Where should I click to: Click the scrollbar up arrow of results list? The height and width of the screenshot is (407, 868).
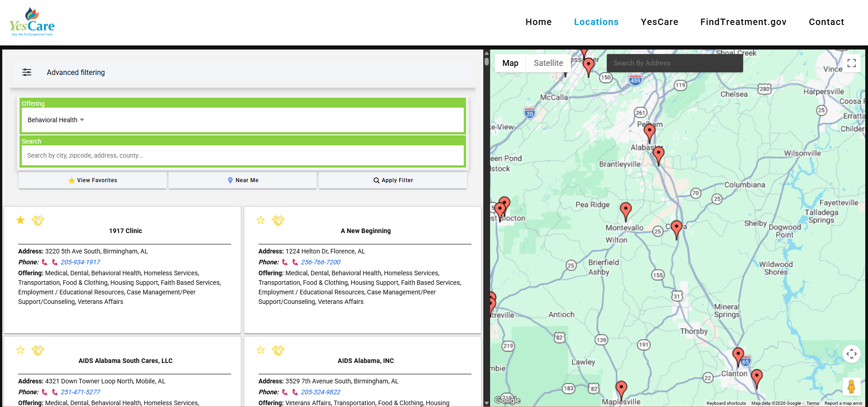(486, 53)
